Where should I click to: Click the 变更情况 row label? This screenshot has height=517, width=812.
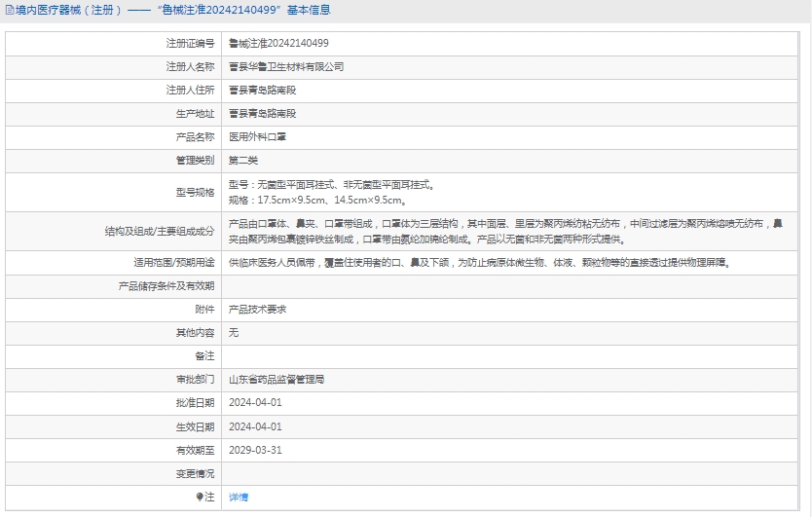pos(195,473)
